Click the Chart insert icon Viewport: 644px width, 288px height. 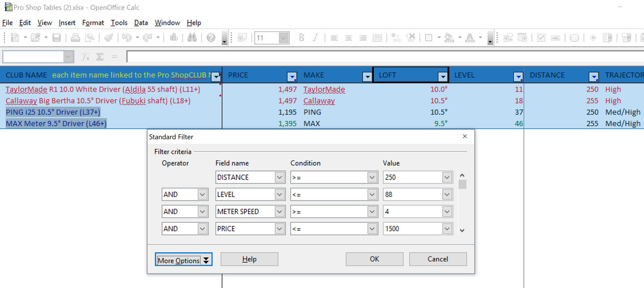[x=174, y=38]
